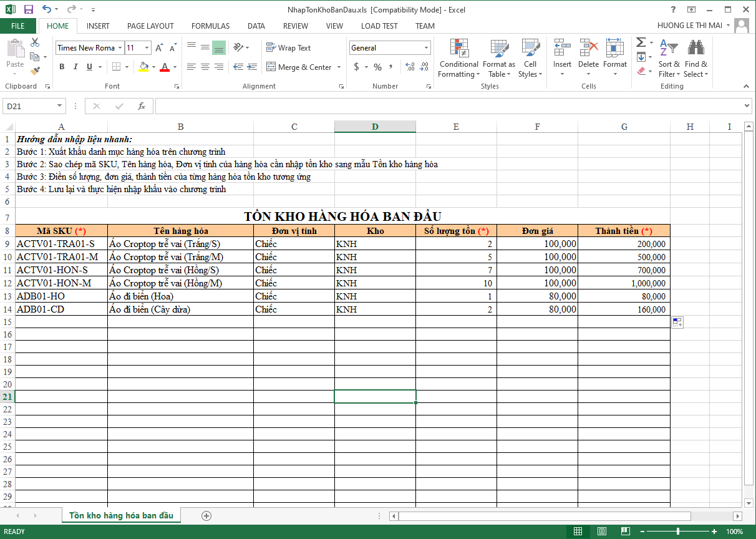Open the FILE tab

(18, 26)
